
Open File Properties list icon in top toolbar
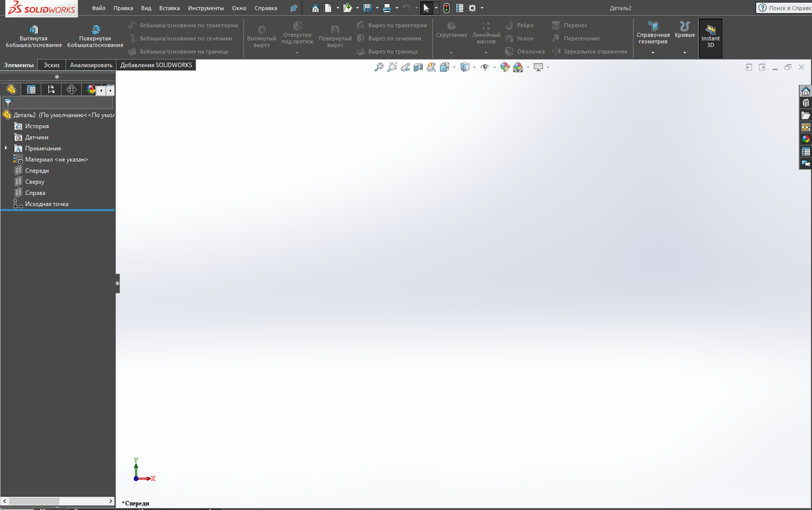click(459, 8)
